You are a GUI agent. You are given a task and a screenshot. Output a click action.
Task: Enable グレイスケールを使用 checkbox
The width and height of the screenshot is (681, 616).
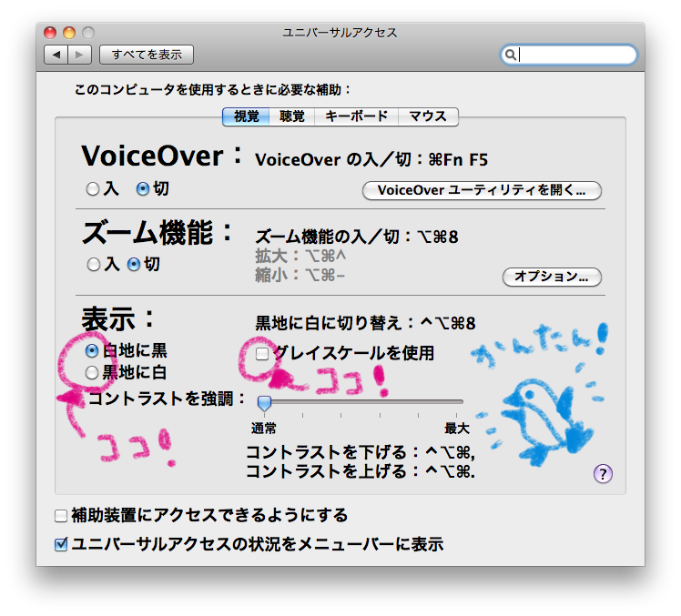(x=262, y=354)
